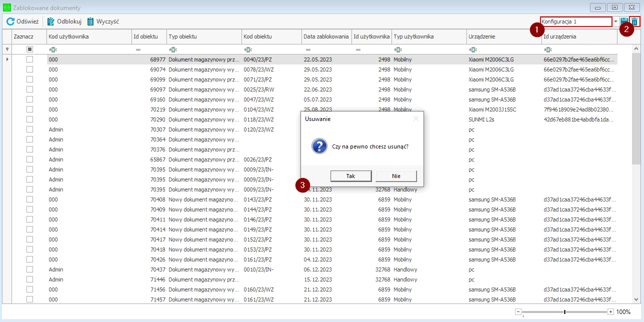
Task: Click filter operator icon under Data zablokowania
Action: pyautogui.click(x=308, y=49)
